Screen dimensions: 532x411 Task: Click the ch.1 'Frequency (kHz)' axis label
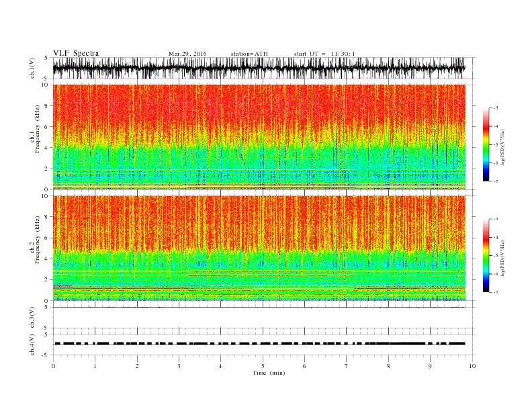click(37, 129)
